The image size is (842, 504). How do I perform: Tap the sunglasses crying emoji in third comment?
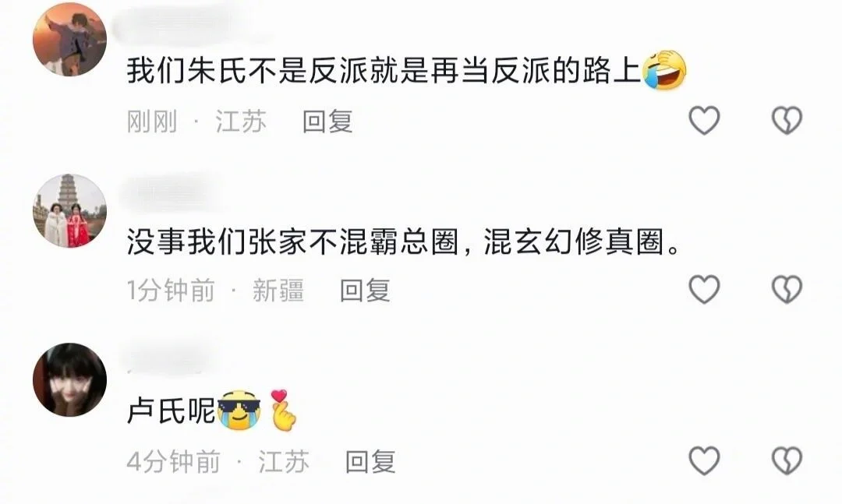click(x=239, y=411)
